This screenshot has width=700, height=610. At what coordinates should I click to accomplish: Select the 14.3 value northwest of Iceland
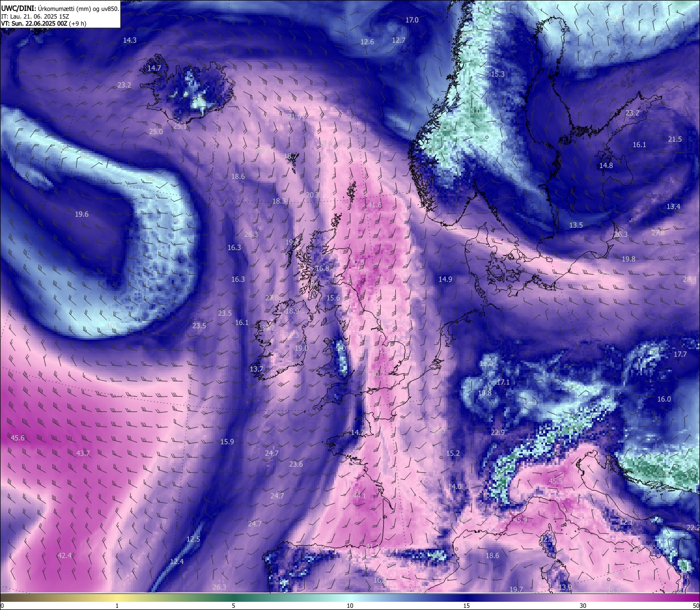(x=130, y=40)
